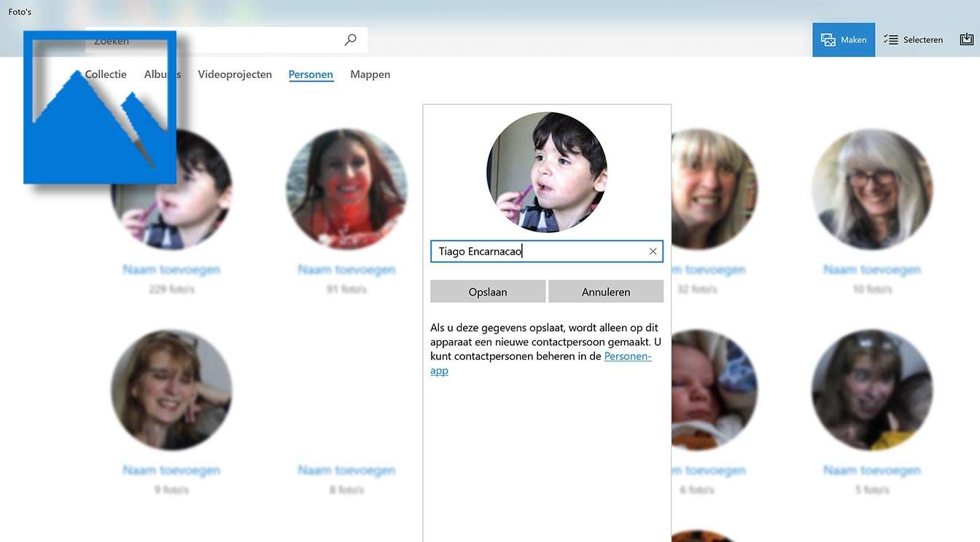
Task: Select the Selecteren checklist icon
Action: pyautogui.click(x=890, y=39)
